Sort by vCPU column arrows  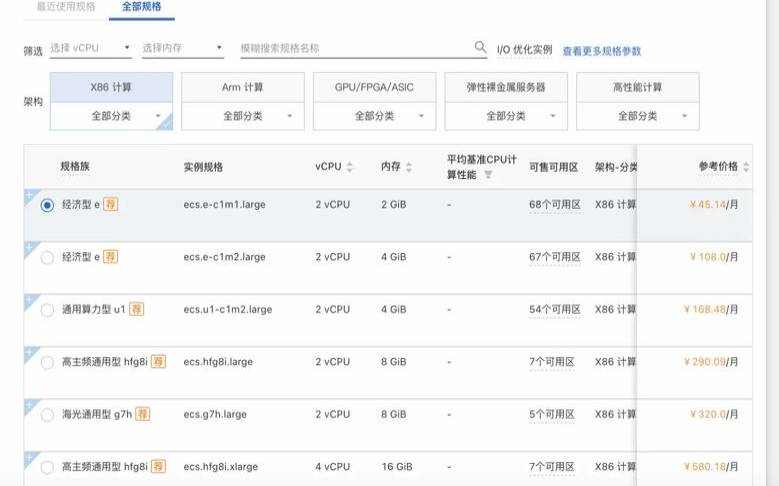(349, 167)
